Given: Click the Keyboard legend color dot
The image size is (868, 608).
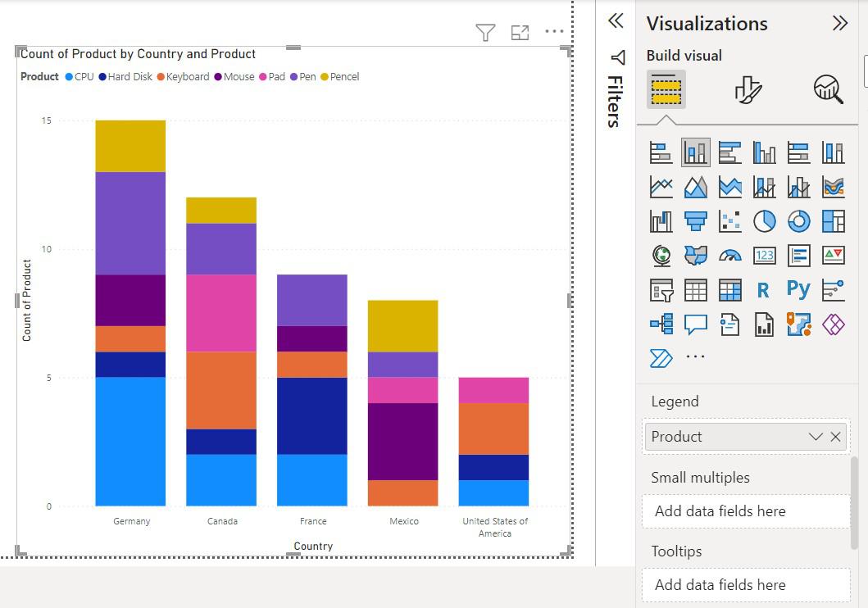Looking at the screenshot, I should click(161, 77).
